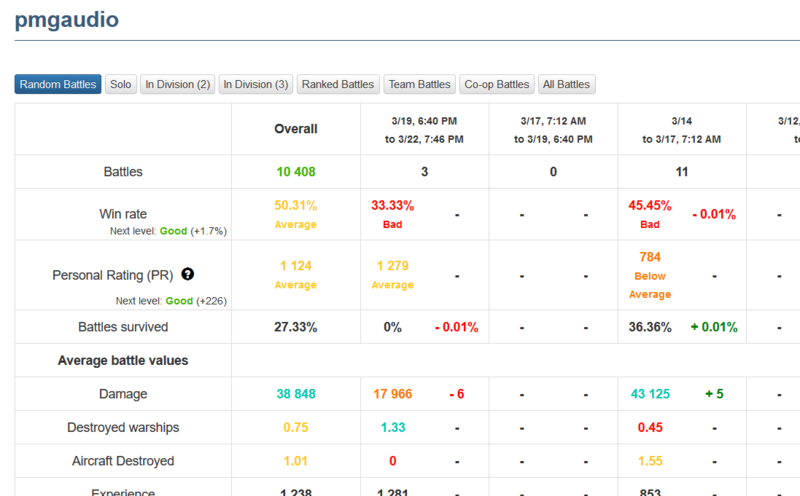This screenshot has width=800, height=496.
Task: Click the Overall column header
Action: pos(295,129)
